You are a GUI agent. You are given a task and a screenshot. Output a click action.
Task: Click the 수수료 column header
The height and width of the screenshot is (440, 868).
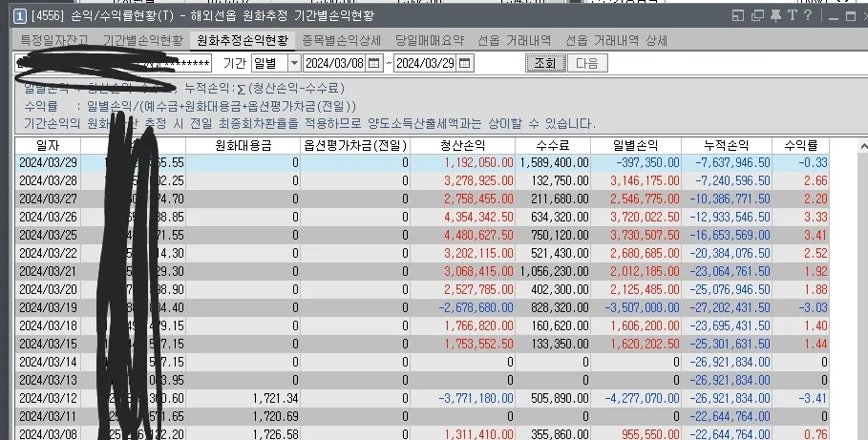tap(553, 146)
